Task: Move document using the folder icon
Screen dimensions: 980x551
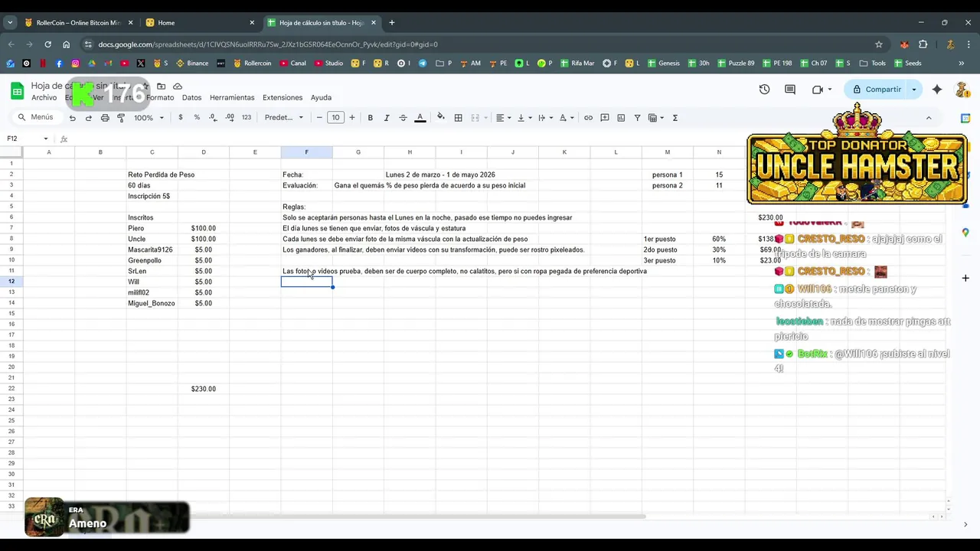Action: coord(161,86)
